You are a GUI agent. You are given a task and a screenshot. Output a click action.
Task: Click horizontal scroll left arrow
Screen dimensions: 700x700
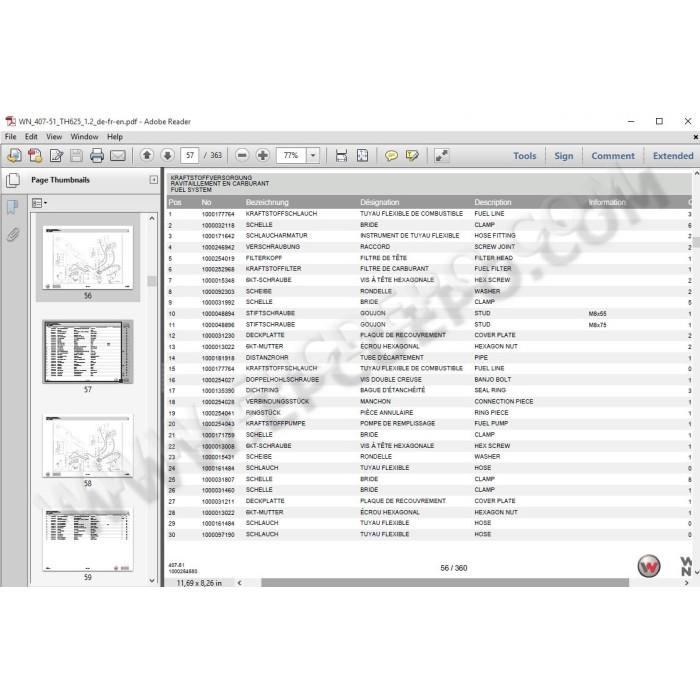click(x=240, y=583)
